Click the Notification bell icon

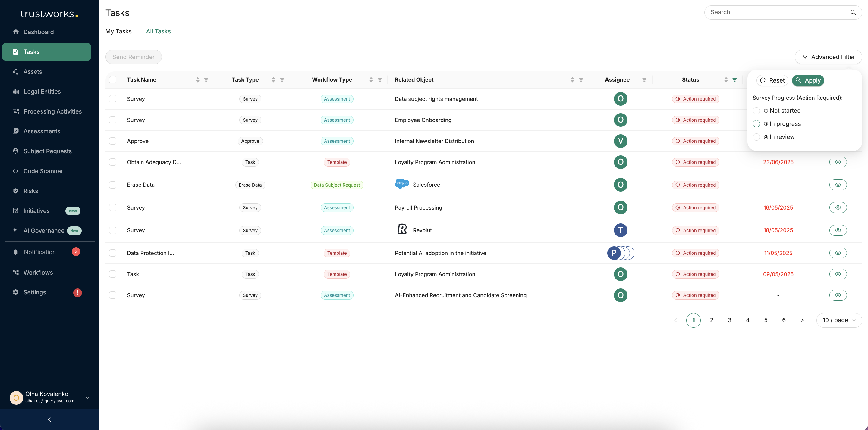[x=16, y=251]
